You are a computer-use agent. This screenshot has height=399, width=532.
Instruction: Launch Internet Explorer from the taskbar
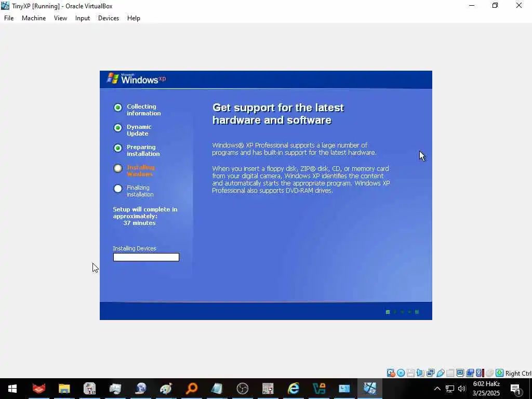[x=294, y=389]
